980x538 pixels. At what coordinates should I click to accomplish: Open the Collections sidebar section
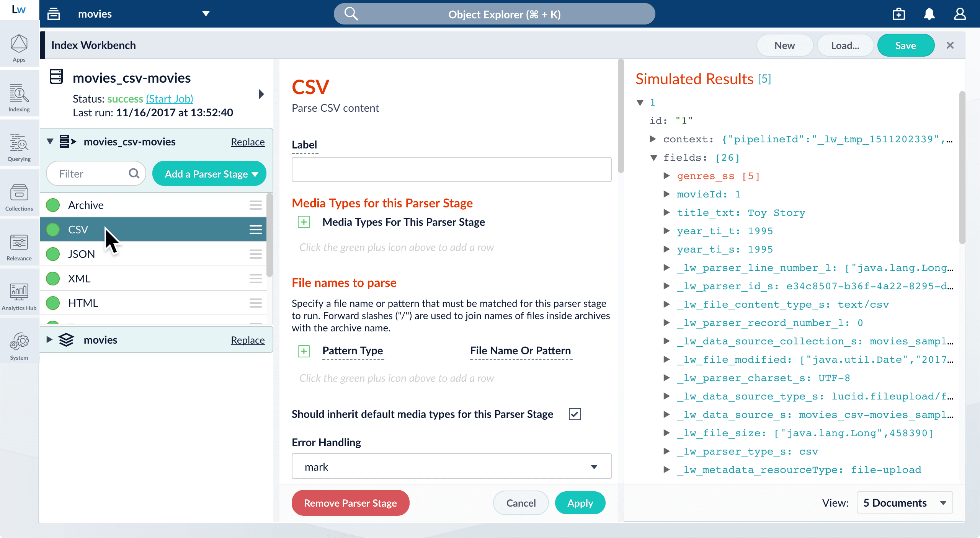[19, 197]
